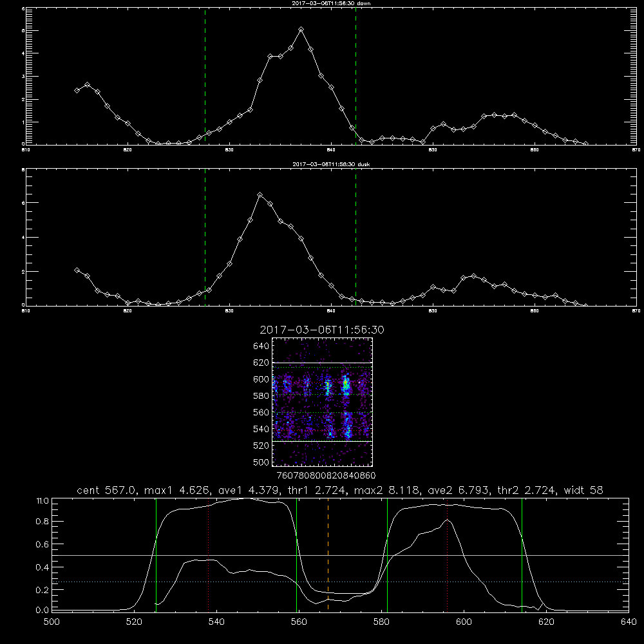The width and height of the screenshot is (644, 644).
Task: Click the "2017-03-06T11:56:30 dusk" plot title
Action: pos(331,164)
